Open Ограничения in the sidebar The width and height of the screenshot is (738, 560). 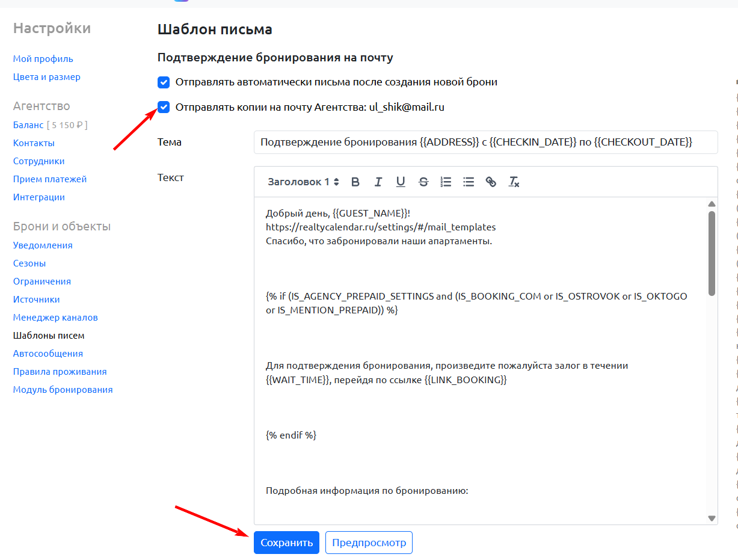click(42, 282)
